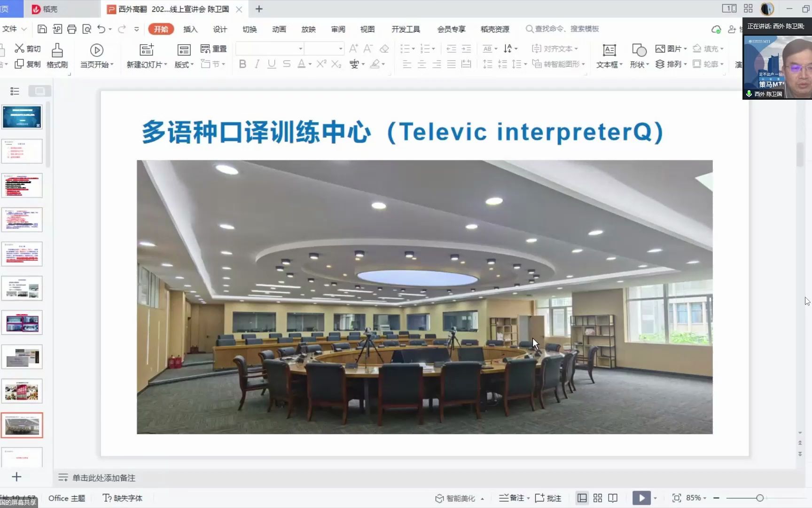
Task: Select the first slide thumbnail
Action: tap(22, 117)
